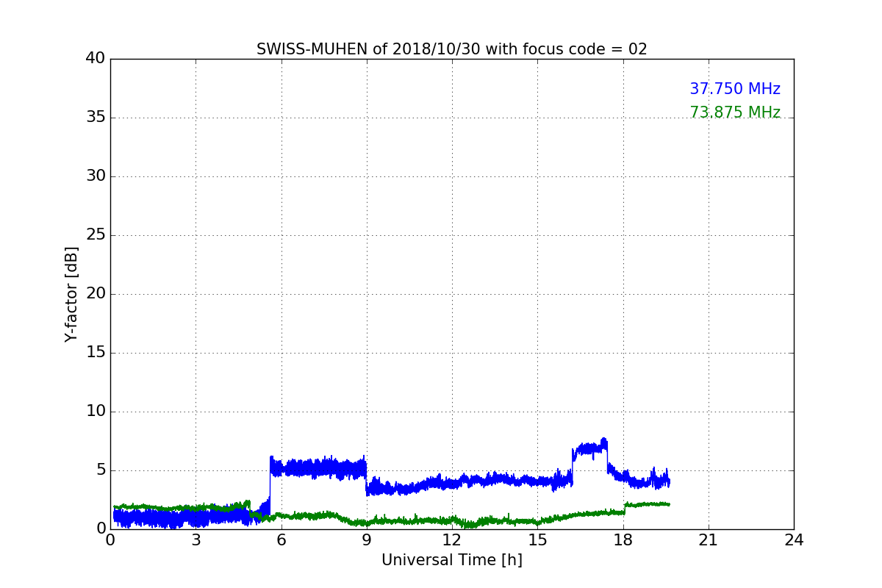Click y-axis tick label 30
The image size is (882, 588).
(x=96, y=176)
